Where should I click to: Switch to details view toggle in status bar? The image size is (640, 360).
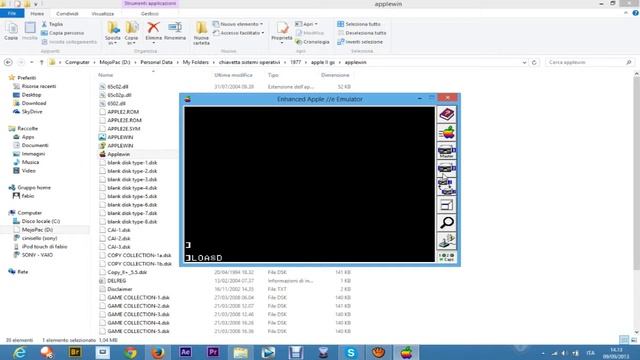624,340
